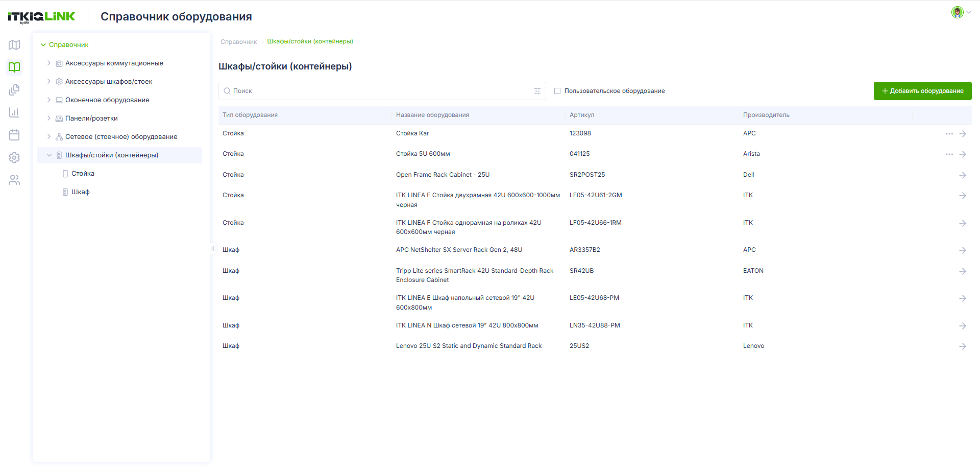Click manufacturer cell EATON
This screenshot has width=980, height=470.
tap(753, 271)
